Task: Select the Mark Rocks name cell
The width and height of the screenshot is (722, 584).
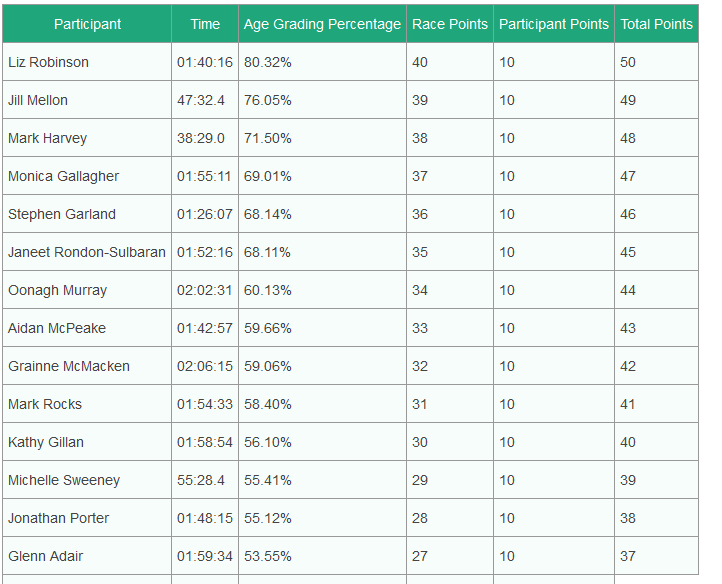Action: (x=87, y=404)
